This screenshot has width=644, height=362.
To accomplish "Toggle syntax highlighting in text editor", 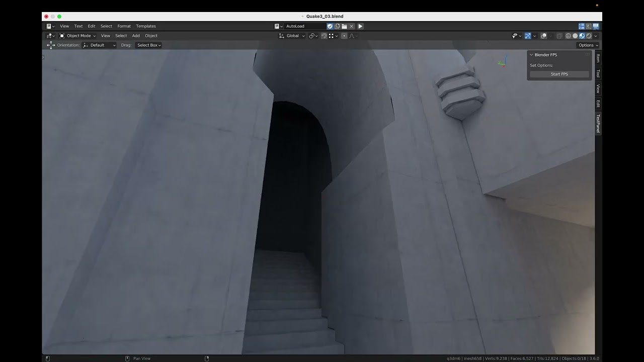I will pos(596,26).
